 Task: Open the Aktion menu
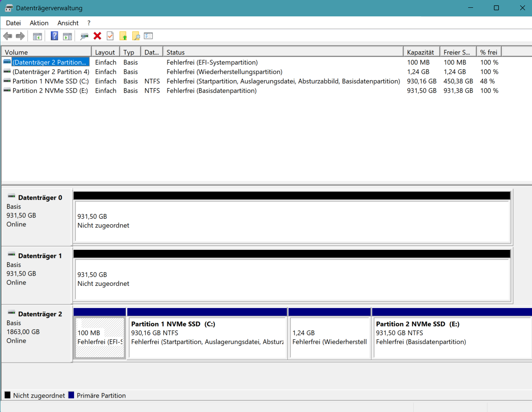tap(39, 23)
